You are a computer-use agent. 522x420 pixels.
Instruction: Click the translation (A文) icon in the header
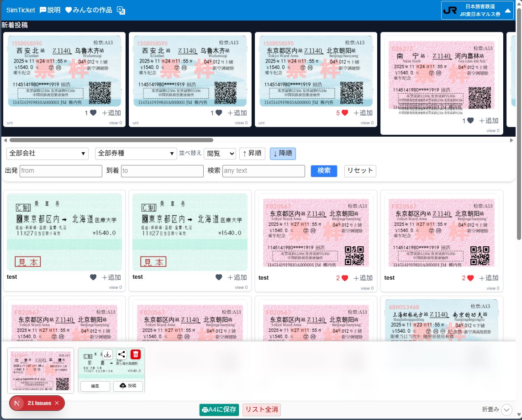point(121,10)
